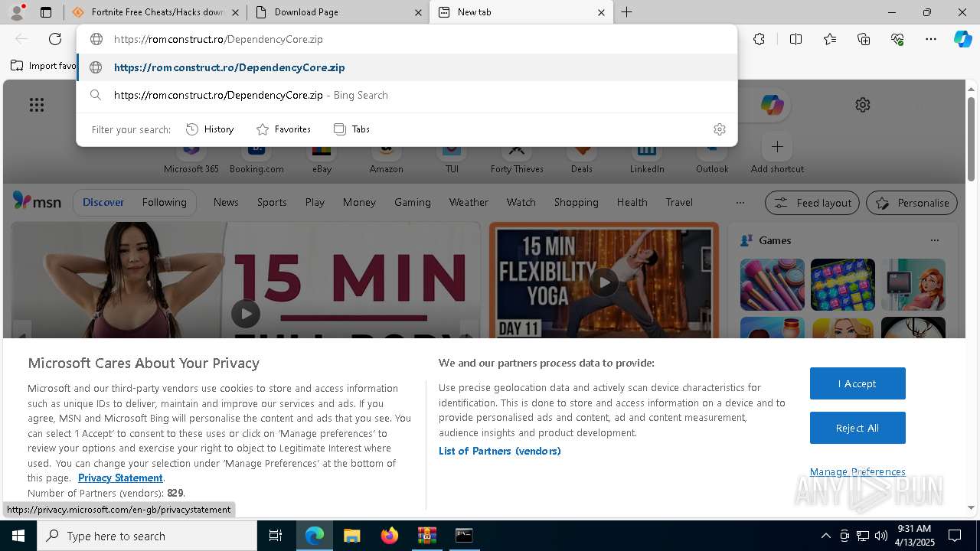Open the volume control in tray

(881, 536)
